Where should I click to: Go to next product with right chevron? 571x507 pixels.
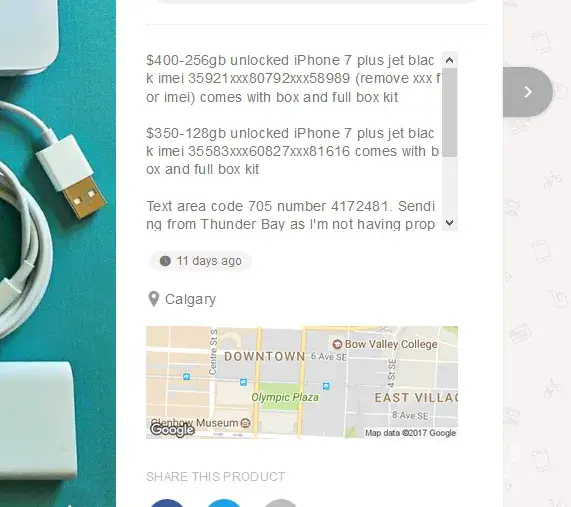coord(528,92)
